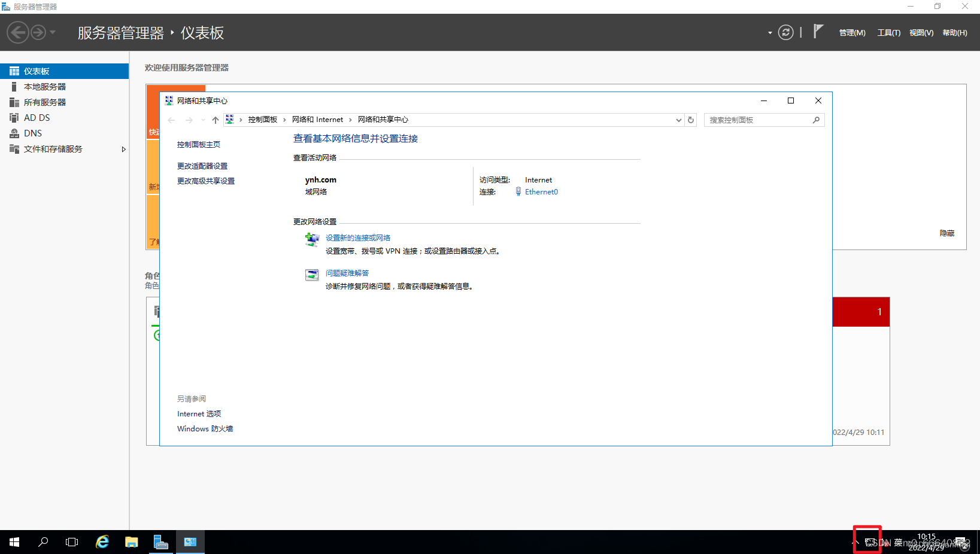The width and height of the screenshot is (980, 554).
Task: Open 控制面板主页 link
Action: point(199,145)
